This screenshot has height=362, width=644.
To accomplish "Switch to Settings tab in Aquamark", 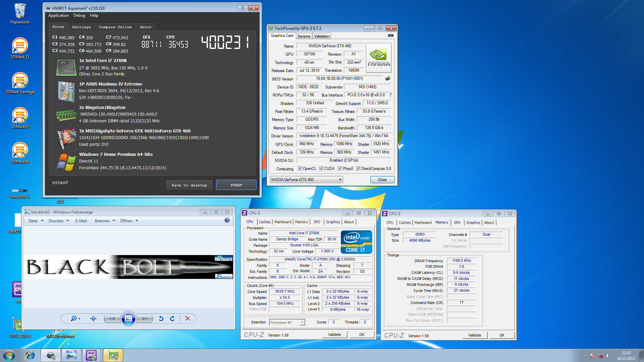I will [82, 27].
